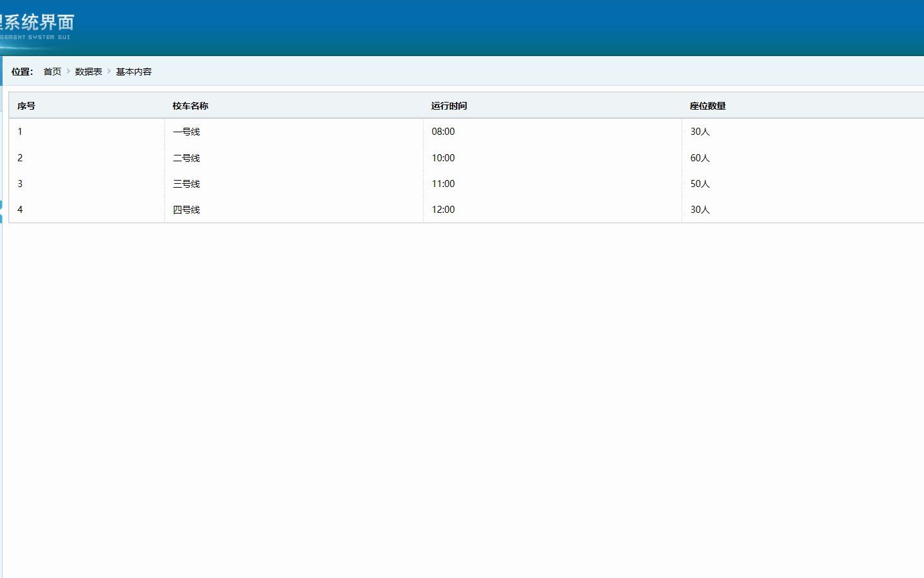This screenshot has height=578, width=924.
Task: Select the 一号线 bus name cell
Action: pyautogui.click(x=186, y=132)
